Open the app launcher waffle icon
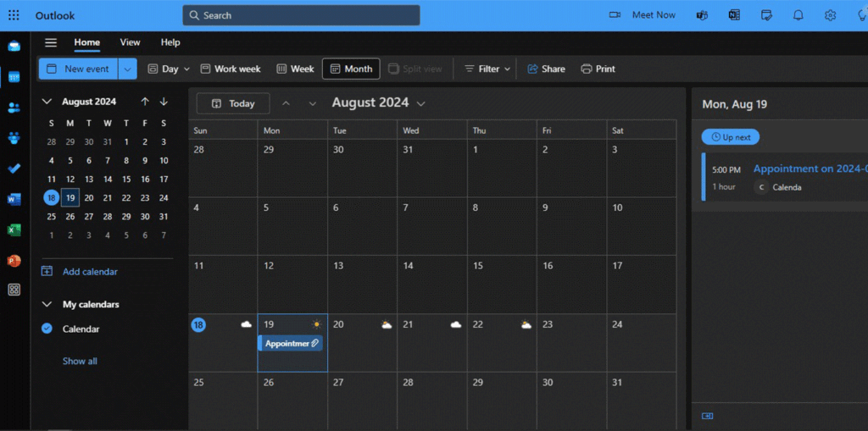 14,15
